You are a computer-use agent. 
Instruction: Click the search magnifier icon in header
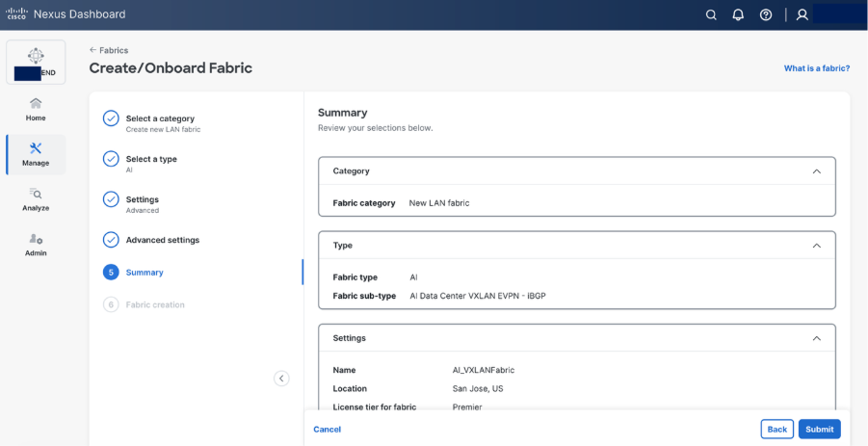[x=711, y=15]
